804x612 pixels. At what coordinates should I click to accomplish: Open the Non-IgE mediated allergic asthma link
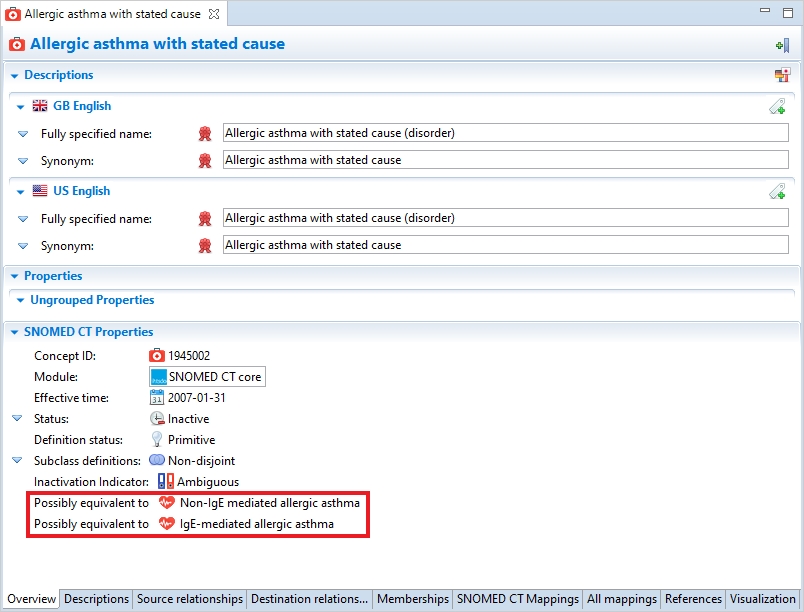pos(269,503)
